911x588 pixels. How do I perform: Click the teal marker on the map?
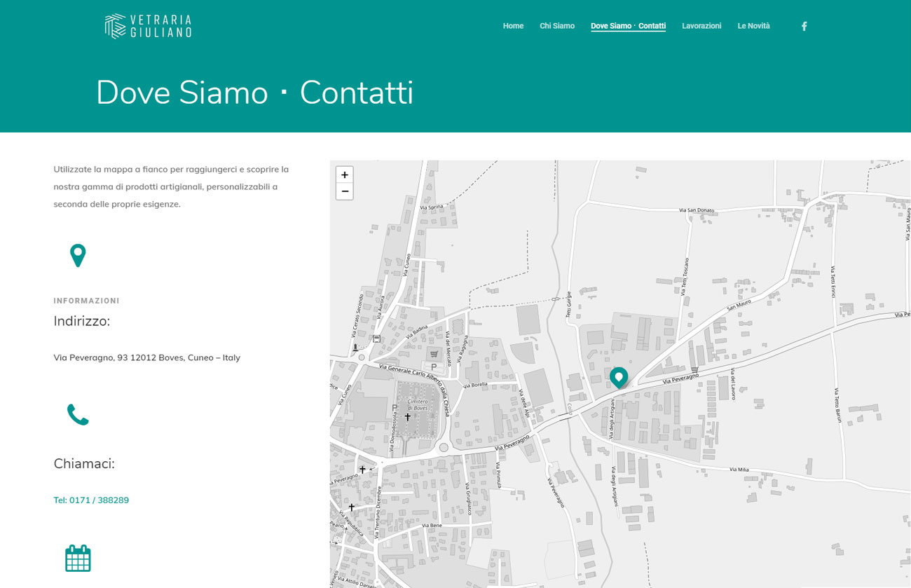(x=618, y=377)
